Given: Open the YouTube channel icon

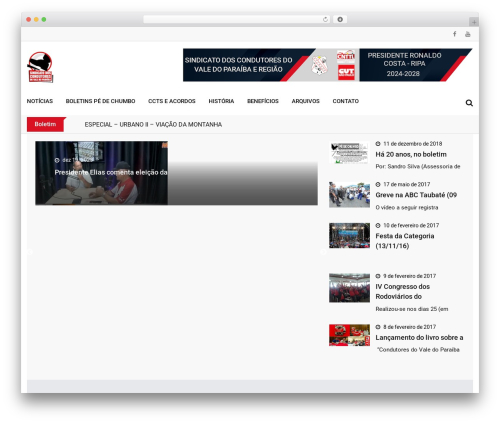Looking at the screenshot, I should pyautogui.click(x=468, y=34).
